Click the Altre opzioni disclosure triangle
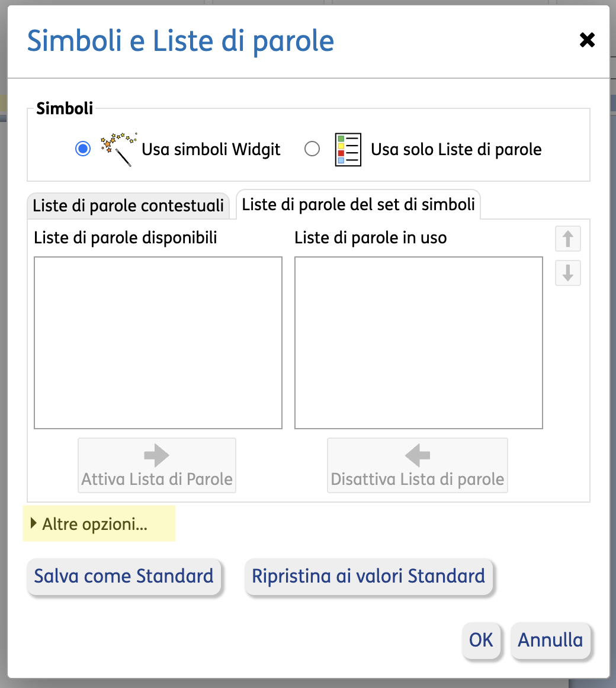The image size is (616, 688). point(34,523)
